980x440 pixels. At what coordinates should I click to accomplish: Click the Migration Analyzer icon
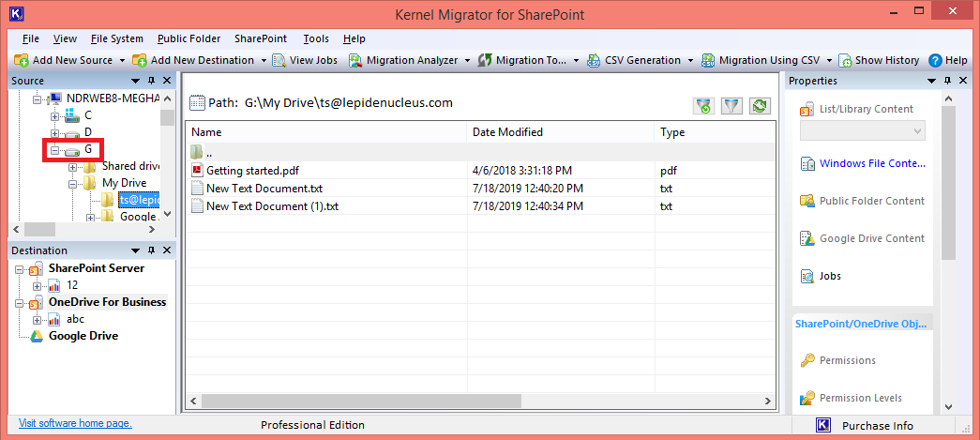[x=355, y=60]
